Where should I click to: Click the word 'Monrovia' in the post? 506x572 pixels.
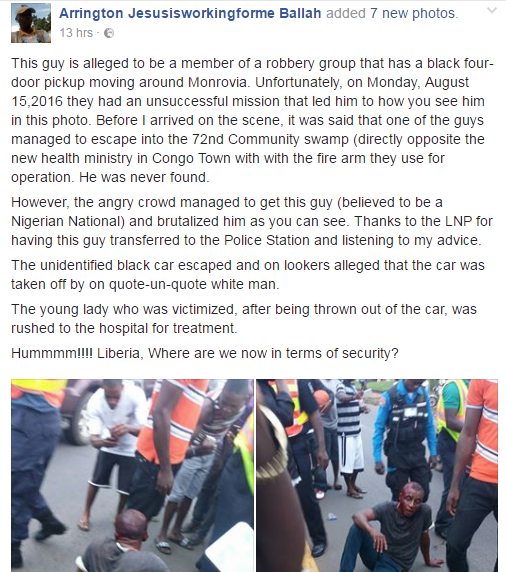218,82
